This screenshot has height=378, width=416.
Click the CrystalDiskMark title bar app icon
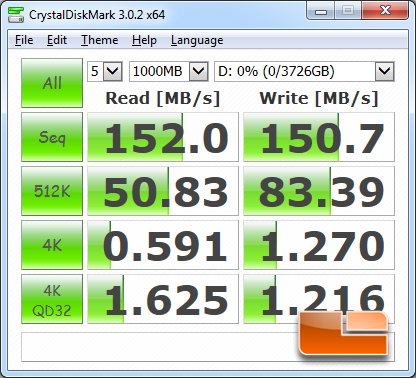pos(15,15)
